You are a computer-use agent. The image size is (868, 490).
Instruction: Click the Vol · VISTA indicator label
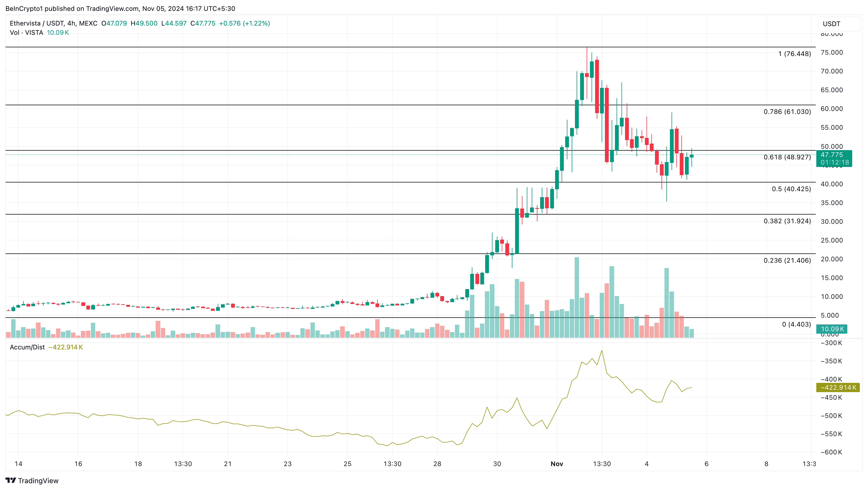(x=26, y=33)
